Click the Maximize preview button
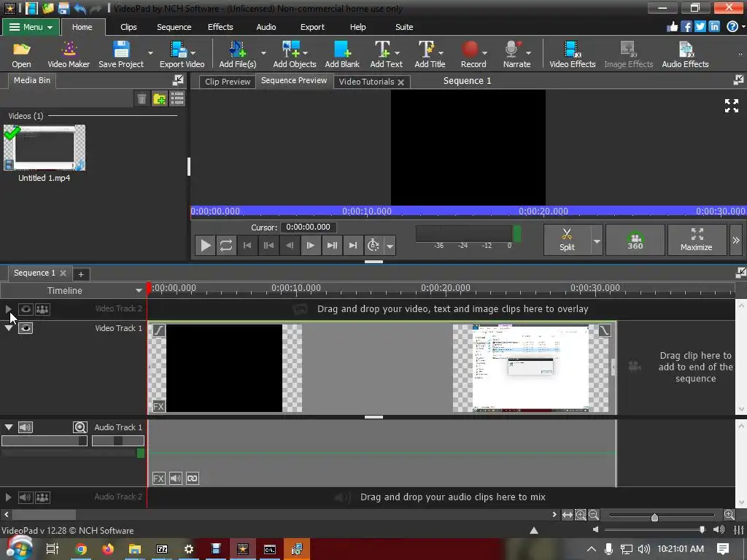747x560 pixels. 696,239
